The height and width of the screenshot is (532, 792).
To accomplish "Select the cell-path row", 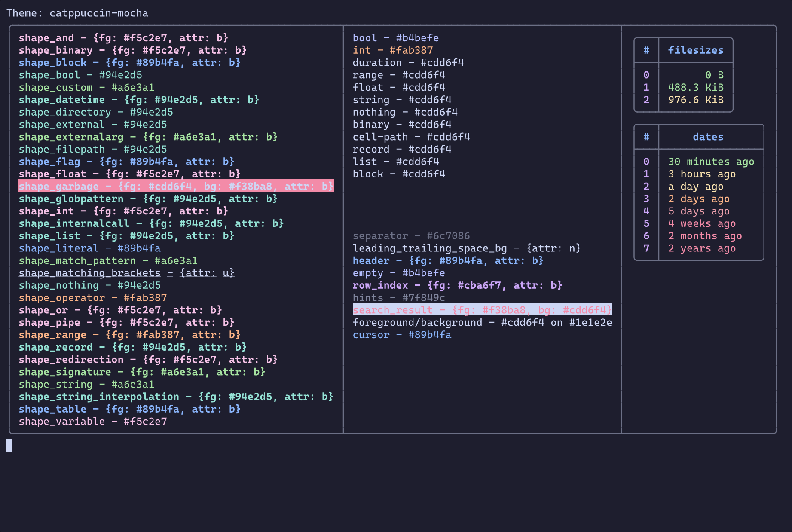I will click(x=411, y=137).
